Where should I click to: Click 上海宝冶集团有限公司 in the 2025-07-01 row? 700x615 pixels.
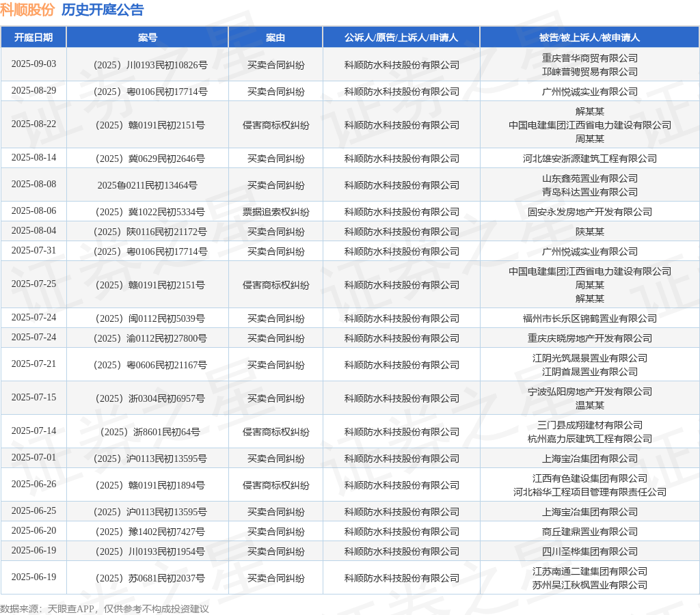[x=590, y=459]
